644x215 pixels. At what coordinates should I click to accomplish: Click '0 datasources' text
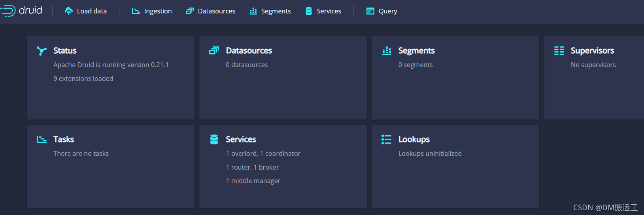point(247,65)
